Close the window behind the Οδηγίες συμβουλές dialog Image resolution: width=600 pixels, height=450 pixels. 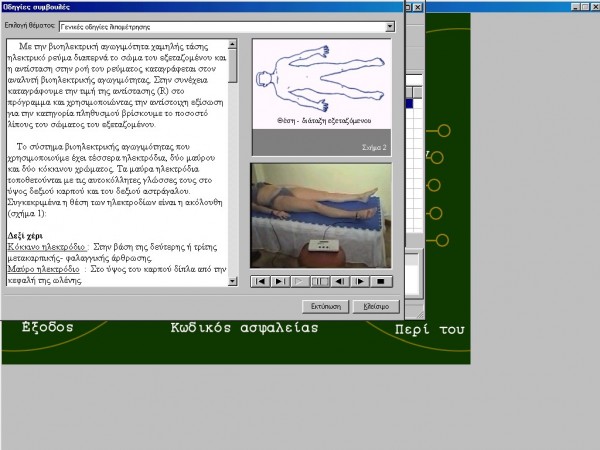(418, 7)
